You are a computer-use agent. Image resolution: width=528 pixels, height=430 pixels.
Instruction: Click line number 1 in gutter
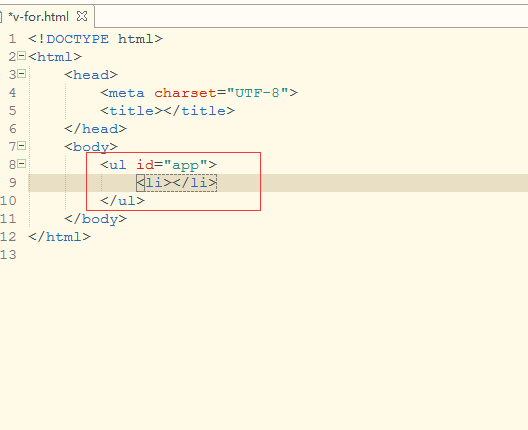(12, 39)
